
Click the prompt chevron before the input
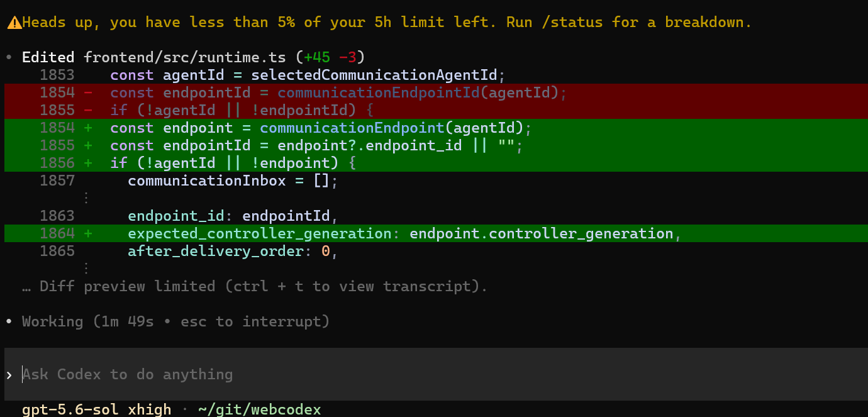[9, 375]
